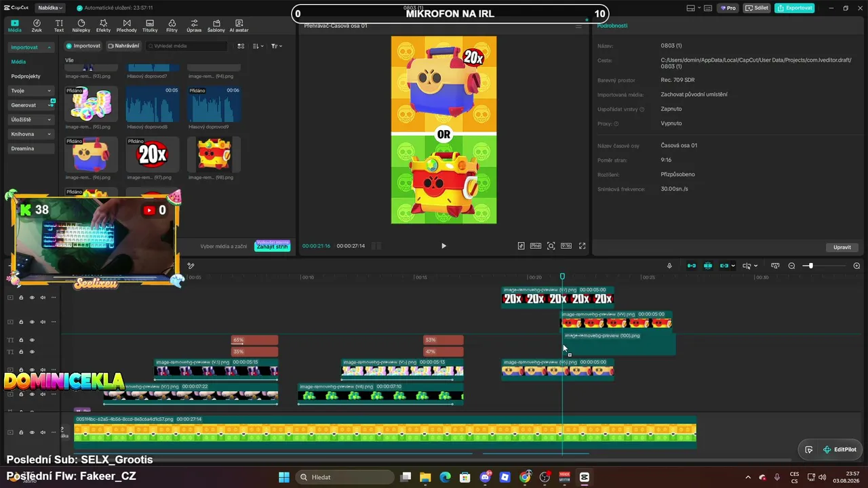Click the Plné quality button in player

coord(535,246)
